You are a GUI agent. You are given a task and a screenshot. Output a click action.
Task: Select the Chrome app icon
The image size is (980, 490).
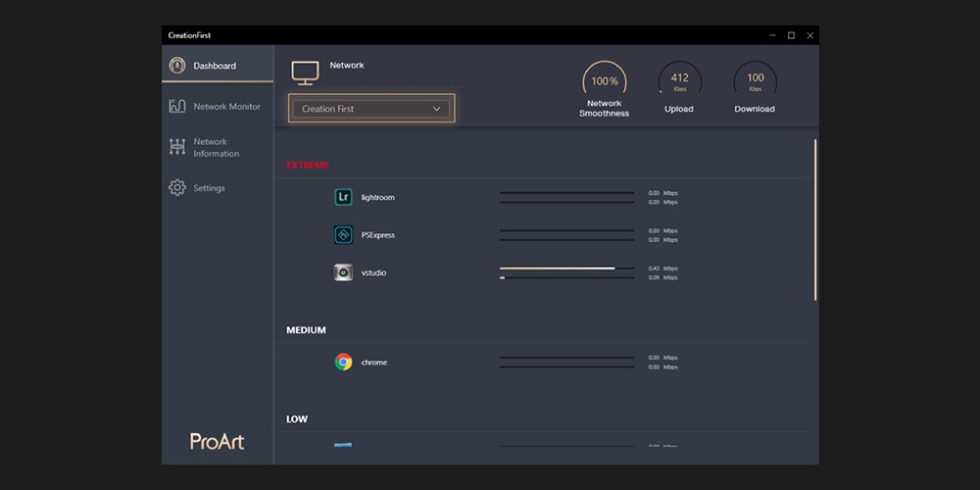coord(343,363)
